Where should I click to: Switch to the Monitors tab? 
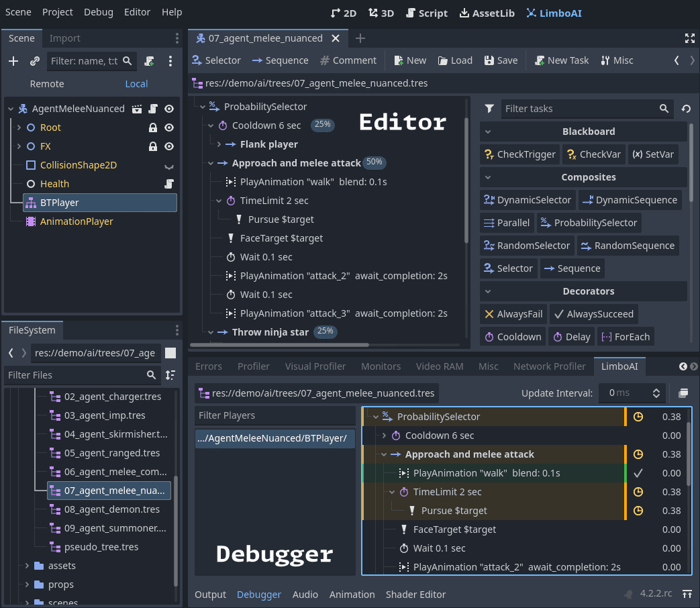pyautogui.click(x=381, y=366)
